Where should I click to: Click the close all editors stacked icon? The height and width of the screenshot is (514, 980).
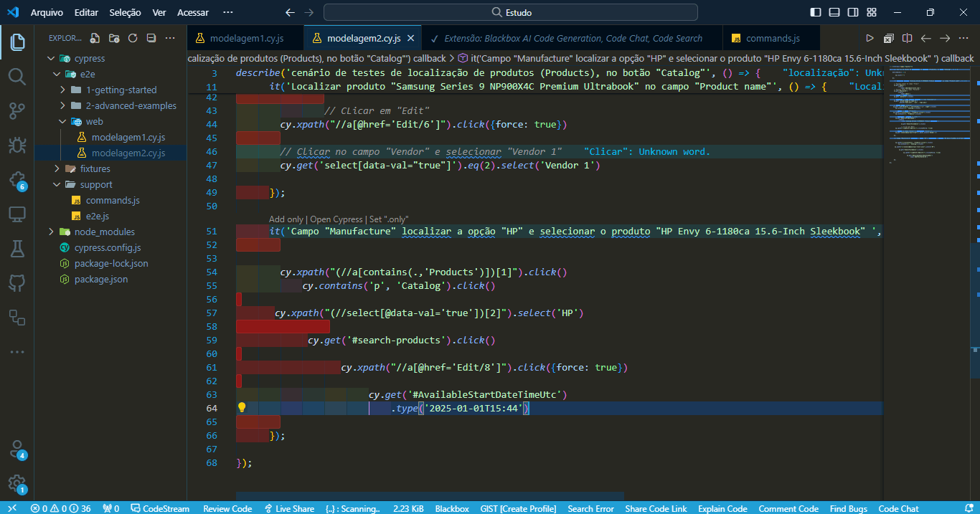pyautogui.click(x=888, y=38)
